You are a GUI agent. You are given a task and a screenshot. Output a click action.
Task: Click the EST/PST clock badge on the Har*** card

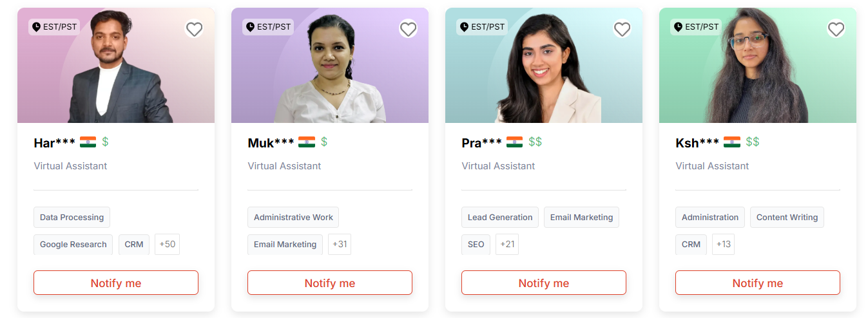[53, 27]
